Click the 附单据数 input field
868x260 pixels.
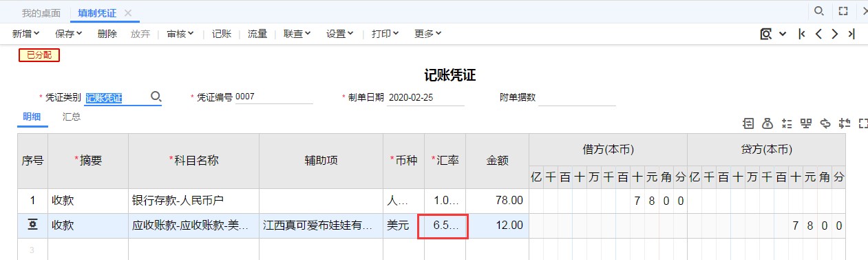point(577,98)
